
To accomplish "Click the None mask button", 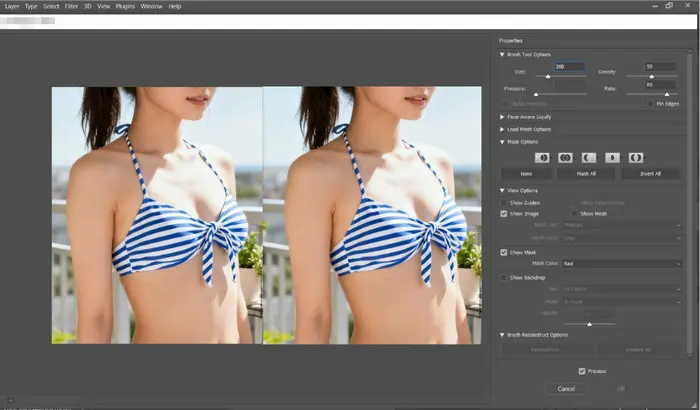I will [x=526, y=174].
